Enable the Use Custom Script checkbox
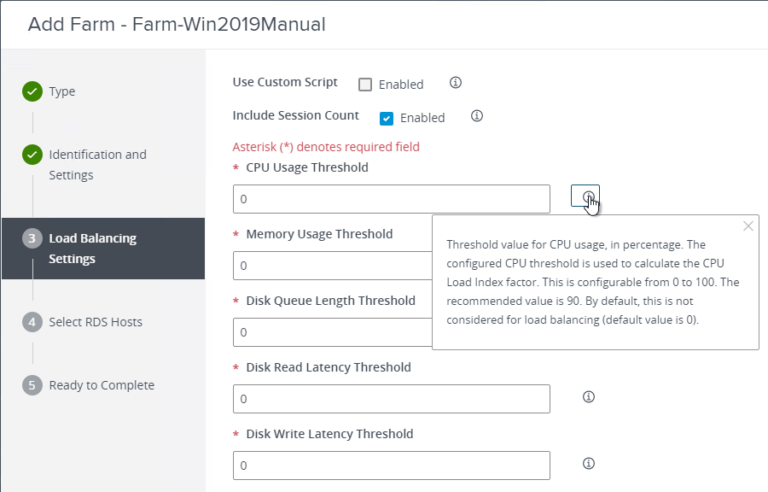Screen dimensions: 768x492 365,84
